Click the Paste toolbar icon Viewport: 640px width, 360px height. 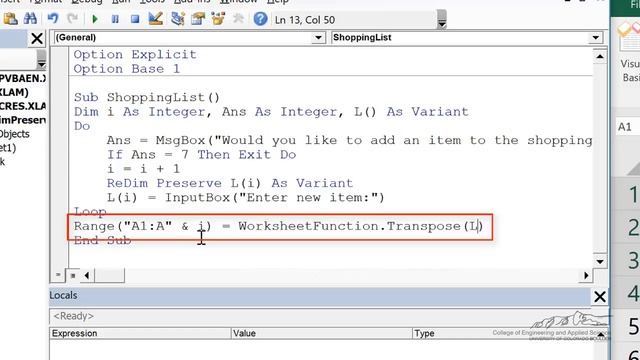(10, 19)
